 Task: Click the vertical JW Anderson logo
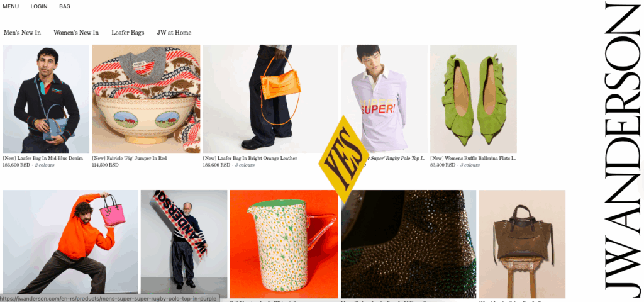(623, 150)
